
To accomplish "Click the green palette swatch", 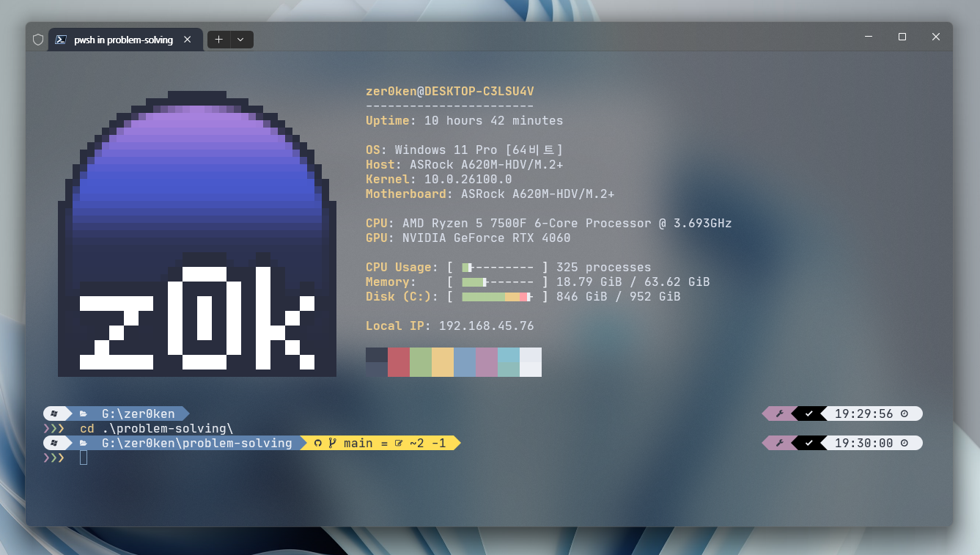I will click(x=421, y=362).
